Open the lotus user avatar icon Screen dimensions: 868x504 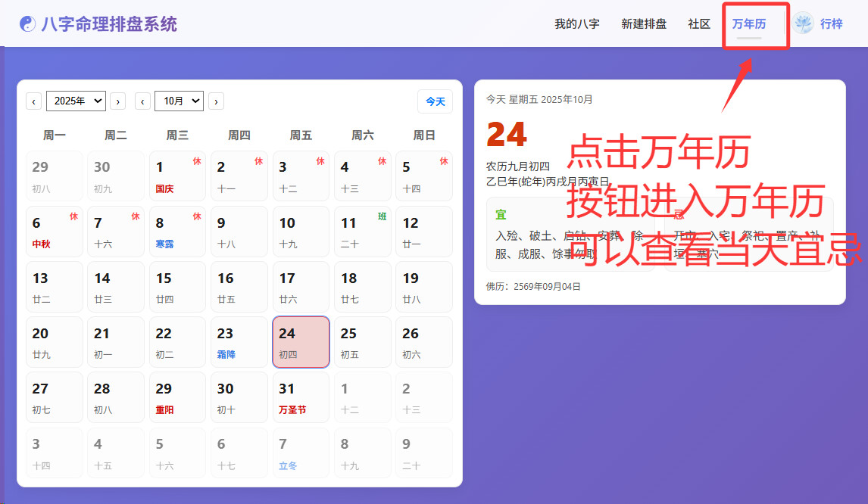tap(803, 23)
